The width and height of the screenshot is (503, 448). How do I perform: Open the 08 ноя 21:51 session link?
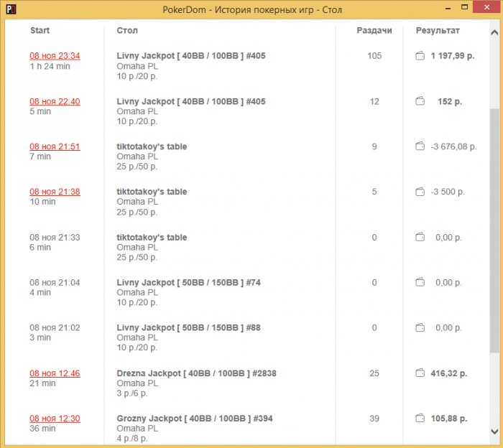pos(55,146)
